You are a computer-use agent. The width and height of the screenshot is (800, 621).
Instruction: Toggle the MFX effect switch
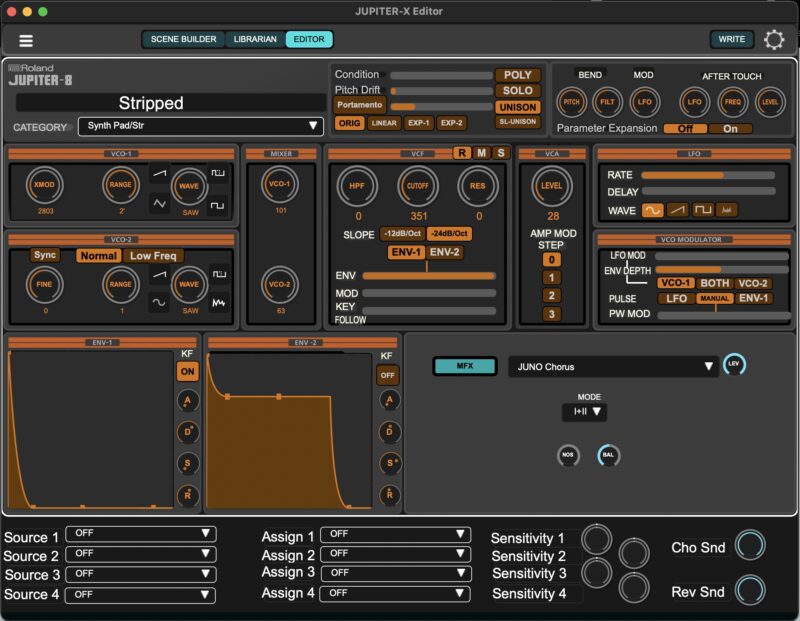tap(465, 366)
